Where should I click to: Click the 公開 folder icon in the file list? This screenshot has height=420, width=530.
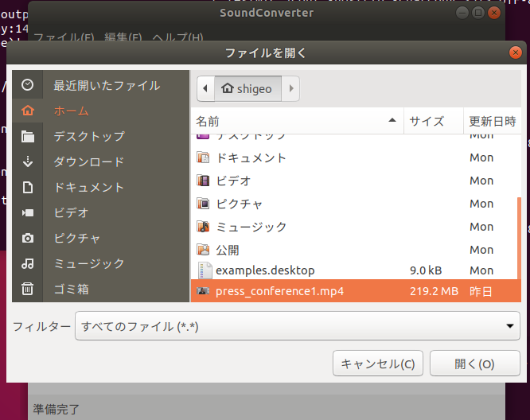pos(203,249)
